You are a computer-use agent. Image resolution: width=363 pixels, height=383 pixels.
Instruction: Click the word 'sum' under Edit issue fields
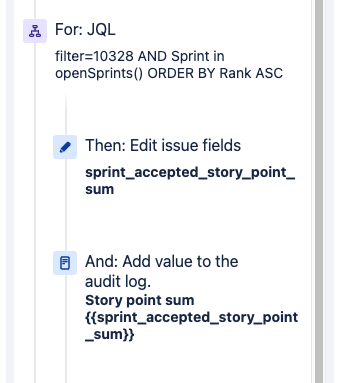(100, 189)
